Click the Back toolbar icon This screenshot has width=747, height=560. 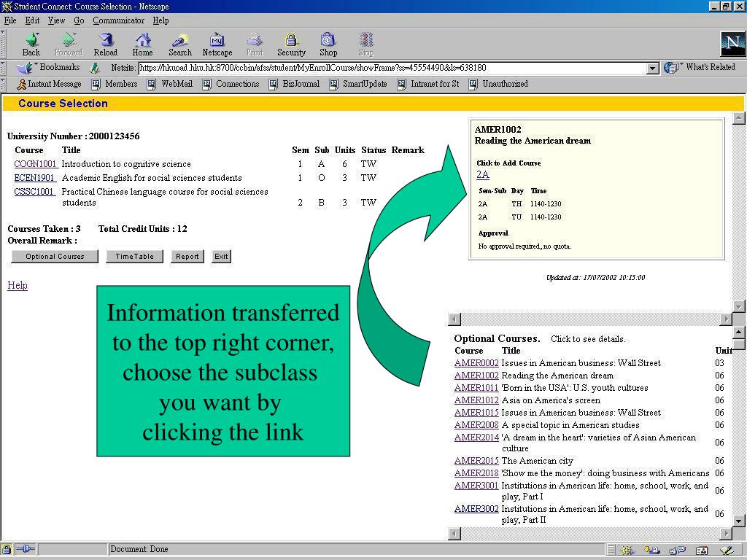pos(31,44)
